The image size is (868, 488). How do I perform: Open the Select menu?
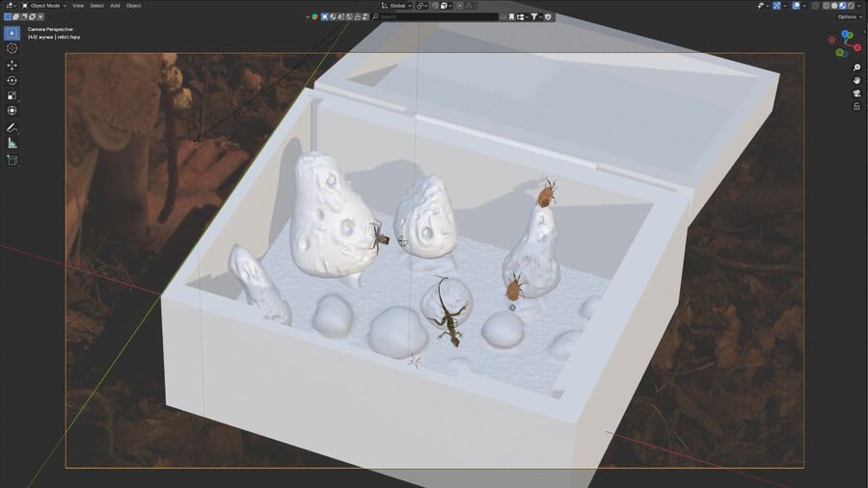[96, 6]
